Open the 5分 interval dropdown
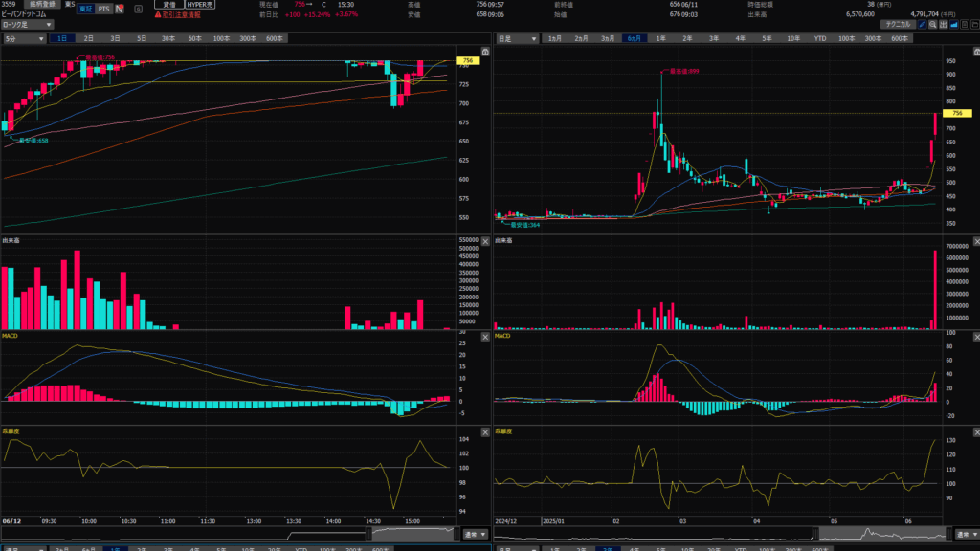 point(24,38)
